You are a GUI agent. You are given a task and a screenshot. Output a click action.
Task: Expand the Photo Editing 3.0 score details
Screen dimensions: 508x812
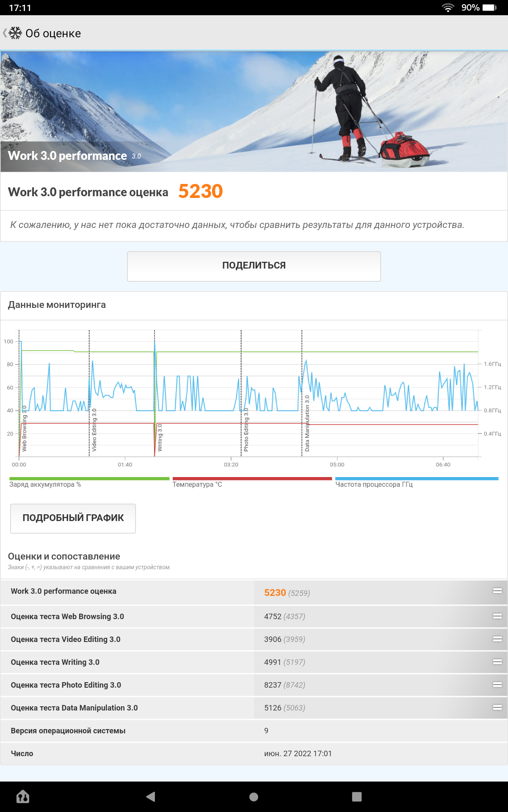click(497, 685)
